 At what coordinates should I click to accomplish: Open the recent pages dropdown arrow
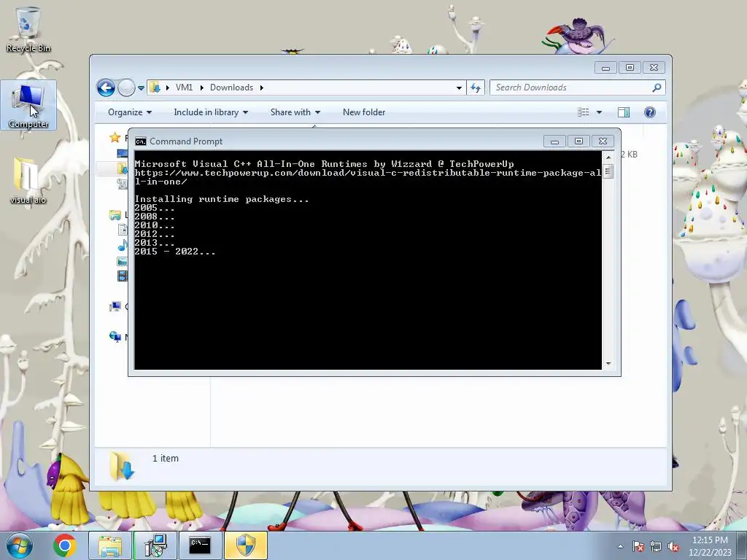[141, 87]
